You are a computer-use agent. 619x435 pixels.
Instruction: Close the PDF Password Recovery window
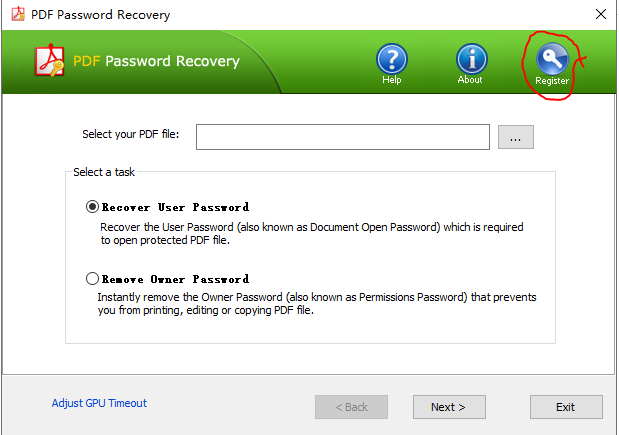pos(600,15)
